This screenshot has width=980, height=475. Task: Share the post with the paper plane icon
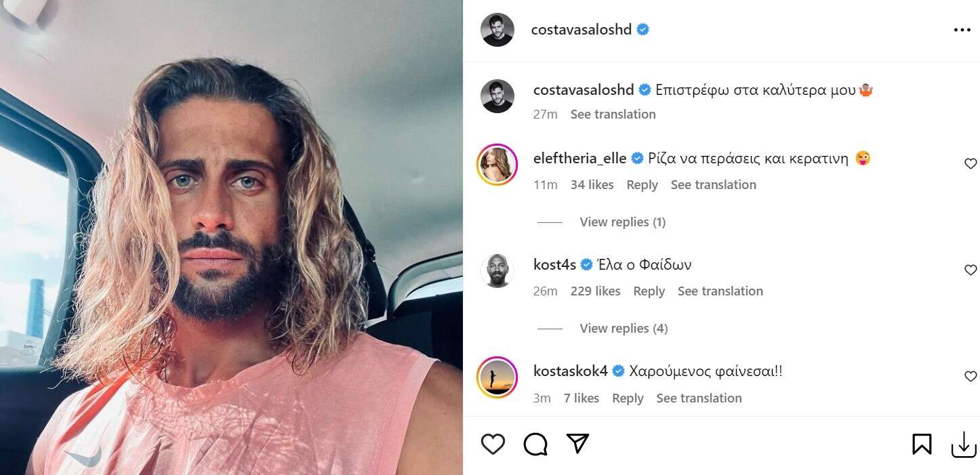click(577, 444)
